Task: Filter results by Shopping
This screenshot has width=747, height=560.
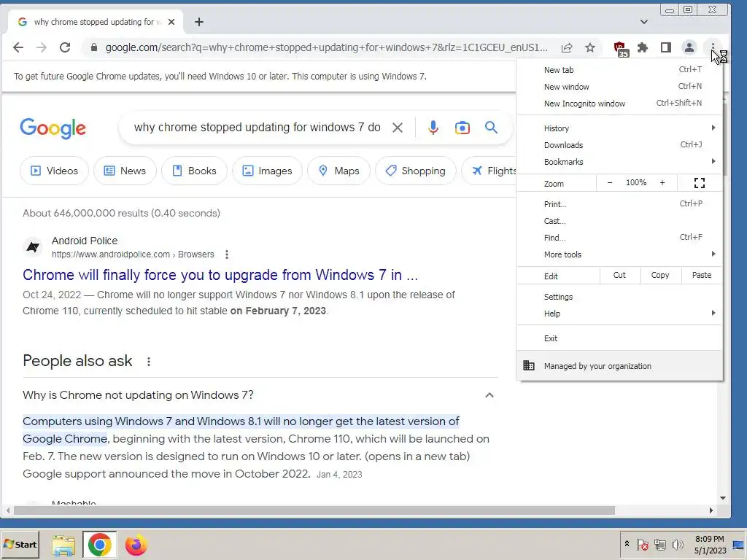Action: coord(415,171)
